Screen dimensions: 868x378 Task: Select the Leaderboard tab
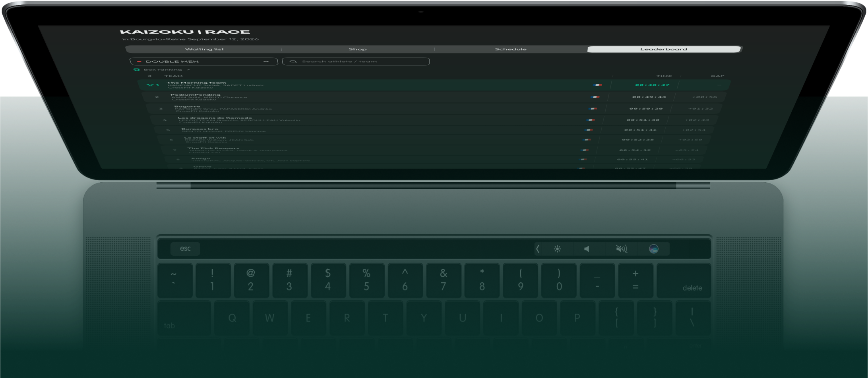coord(664,49)
